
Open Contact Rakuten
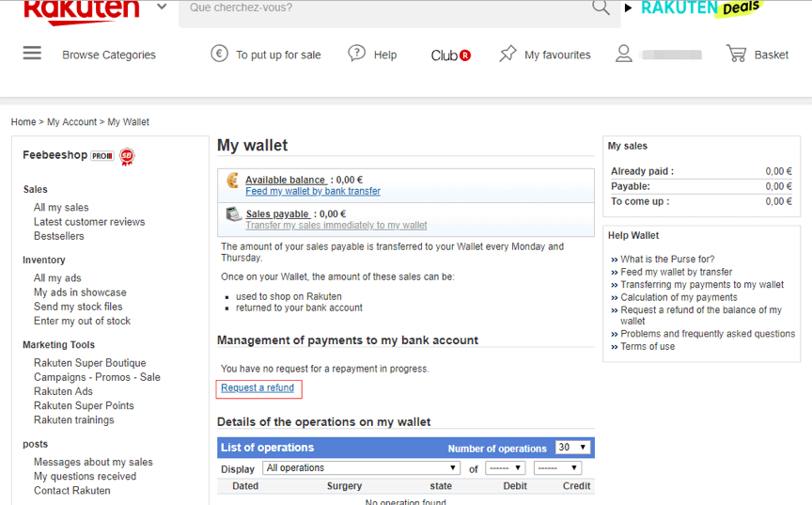[x=72, y=490]
